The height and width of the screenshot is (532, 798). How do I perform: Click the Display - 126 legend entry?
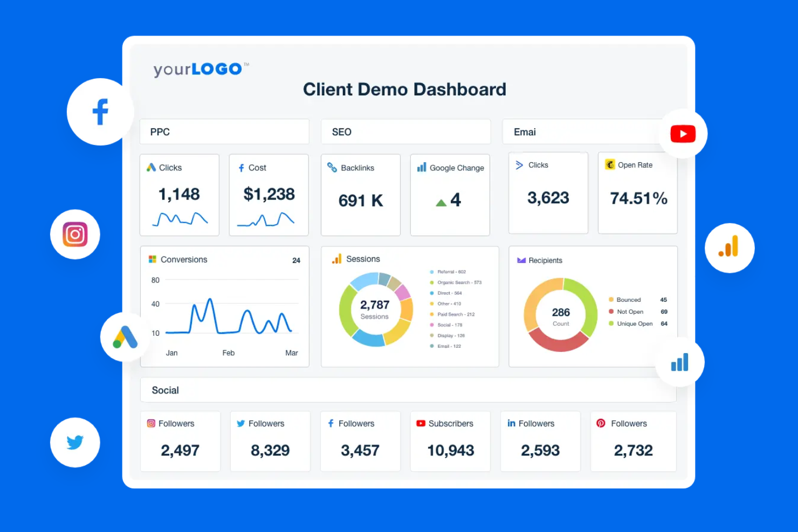coord(448,335)
